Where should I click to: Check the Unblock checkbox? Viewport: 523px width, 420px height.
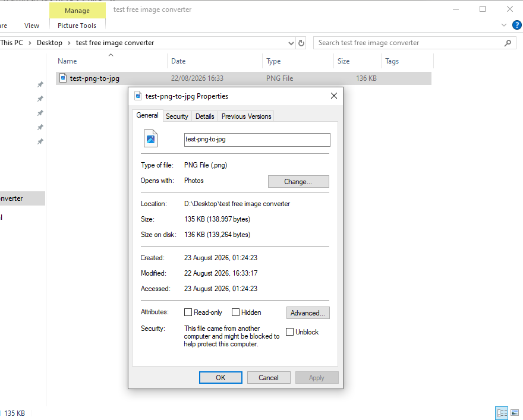290,332
